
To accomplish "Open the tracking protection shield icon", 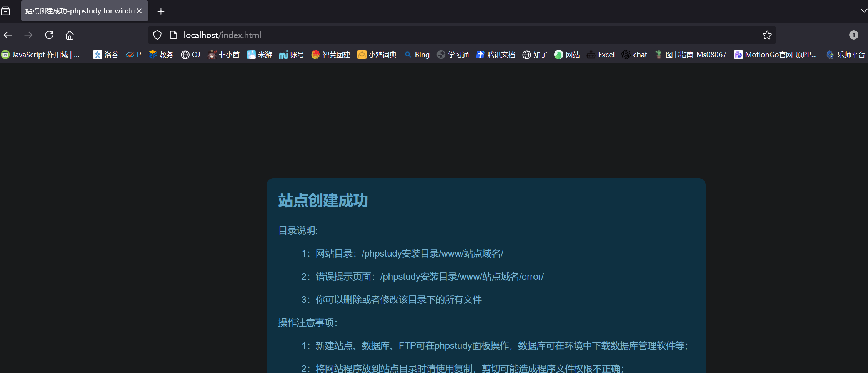I will 157,35.
